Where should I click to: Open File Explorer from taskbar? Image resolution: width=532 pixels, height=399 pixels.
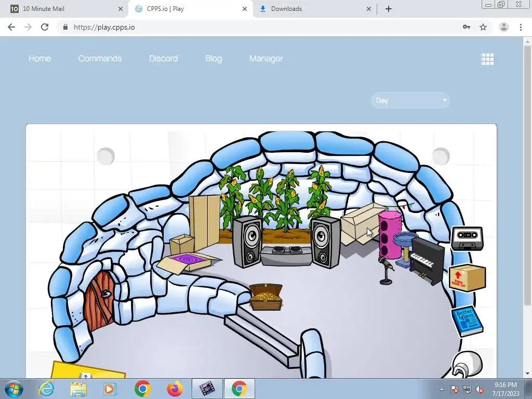[x=78, y=389]
